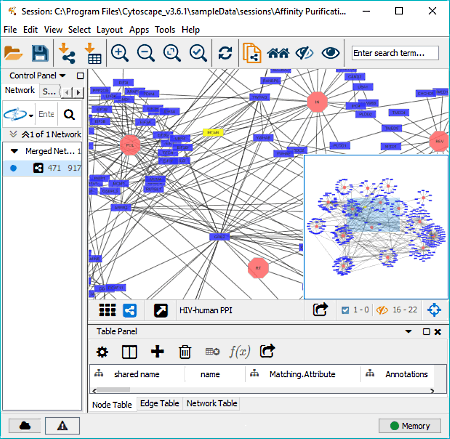Export table to file icon

[x=267, y=351]
